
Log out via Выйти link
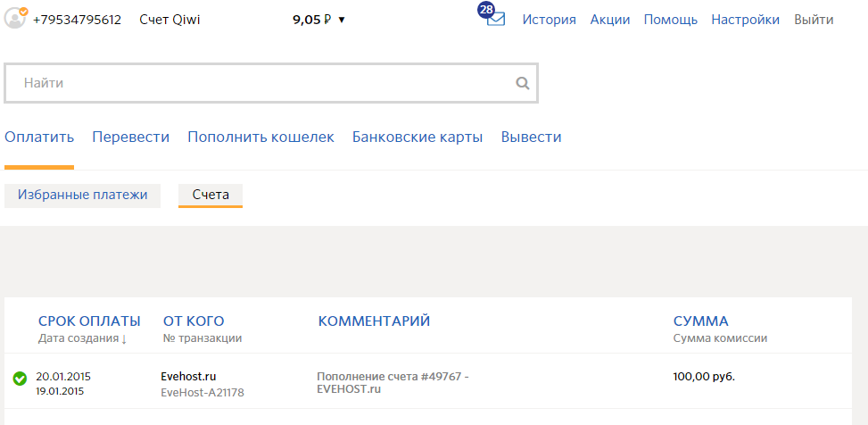(x=814, y=20)
